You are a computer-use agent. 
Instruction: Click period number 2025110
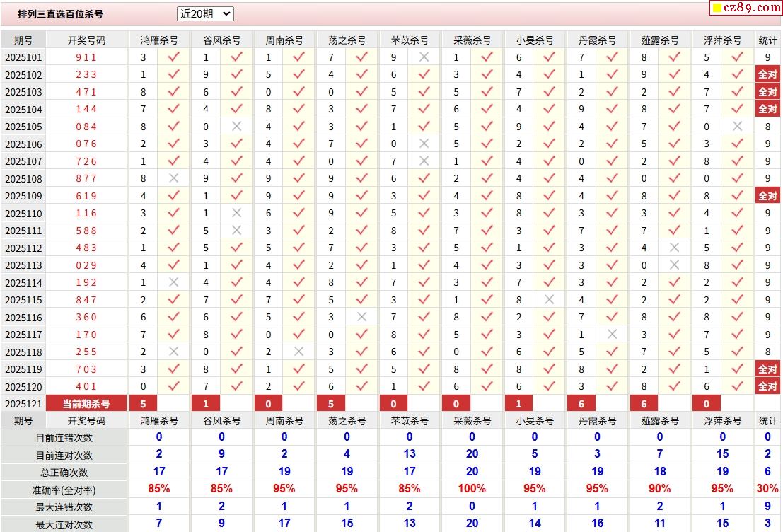coord(23,214)
